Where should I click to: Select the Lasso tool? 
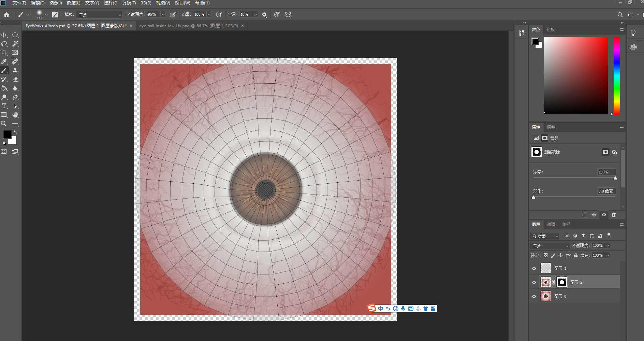pos(4,44)
